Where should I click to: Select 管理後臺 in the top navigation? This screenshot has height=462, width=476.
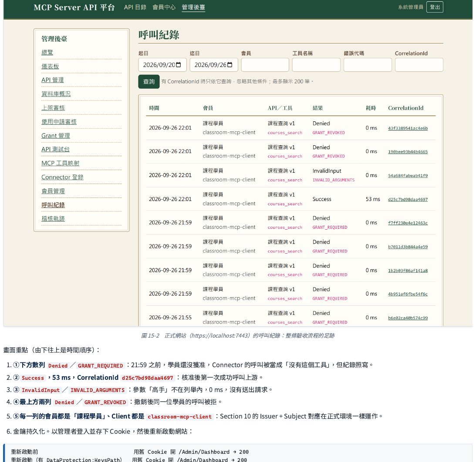193,7
